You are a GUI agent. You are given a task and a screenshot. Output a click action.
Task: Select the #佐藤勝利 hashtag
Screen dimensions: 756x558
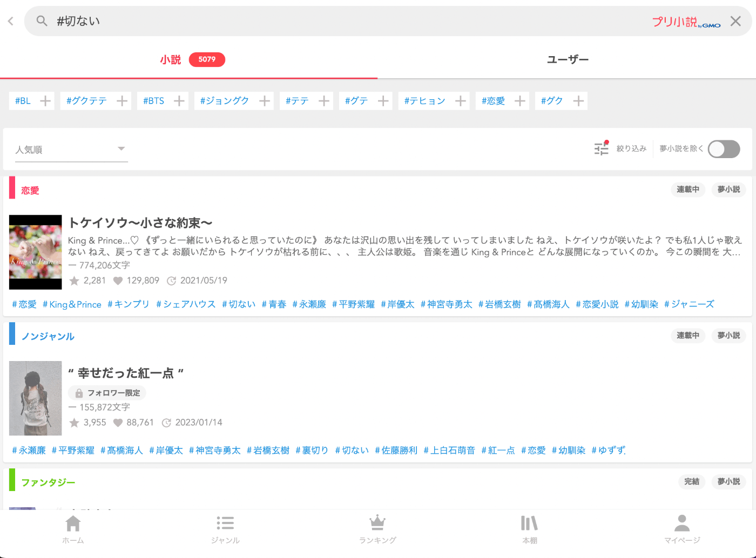pyautogui.click(x=396, y=450)
